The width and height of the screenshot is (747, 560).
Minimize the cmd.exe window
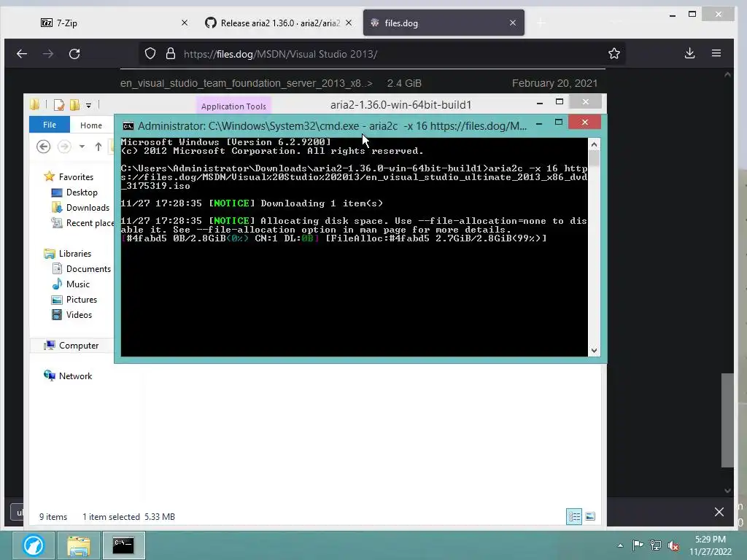pyautogui.click(x=539, y=122)
